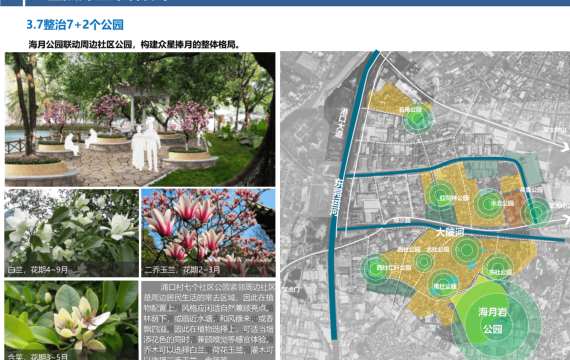Screen dimensions: 570x360
Task: Click the orange colored block on the map
Action: [x=514, y=208]
